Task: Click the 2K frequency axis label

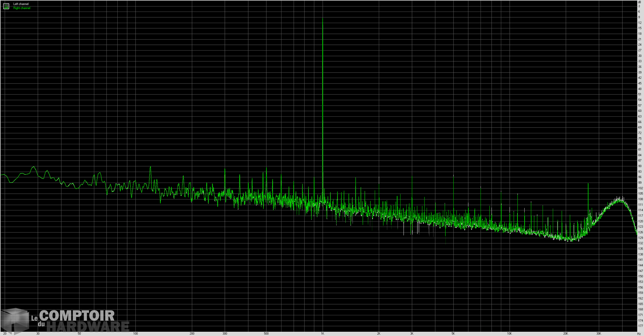Action: [379, 334]
